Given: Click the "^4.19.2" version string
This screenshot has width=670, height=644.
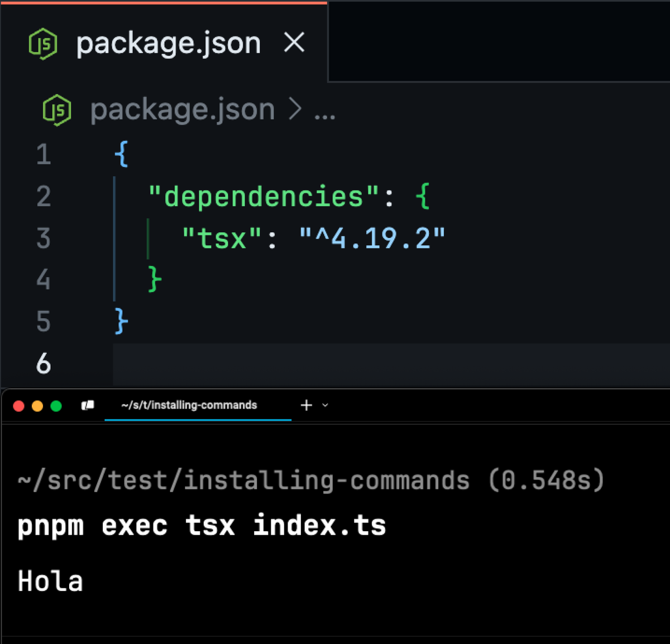Looking at the screenshot, I should coord(372,238).
